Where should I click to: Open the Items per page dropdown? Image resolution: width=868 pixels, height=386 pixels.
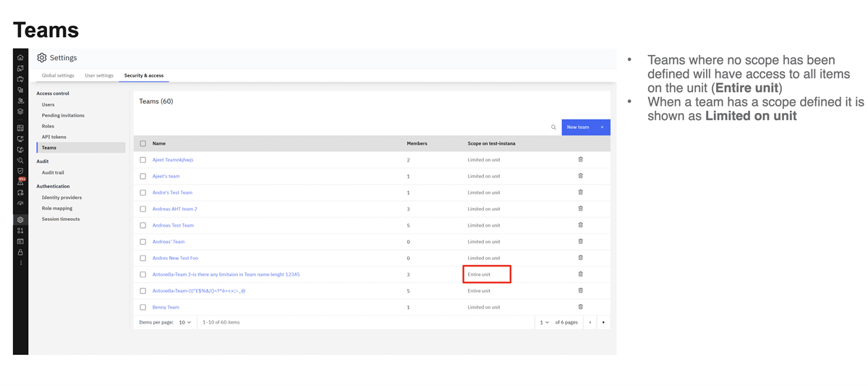tap(185, 322)
